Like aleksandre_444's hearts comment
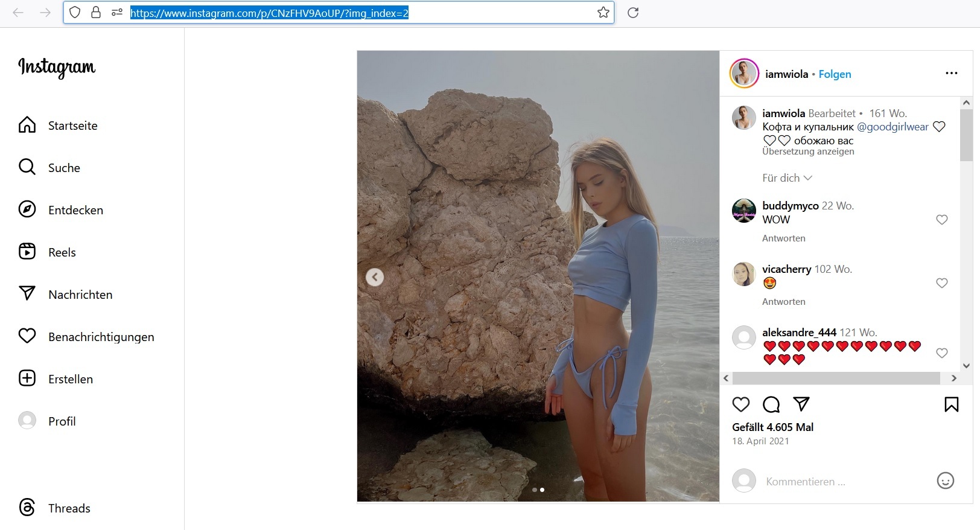 point(942,353)
